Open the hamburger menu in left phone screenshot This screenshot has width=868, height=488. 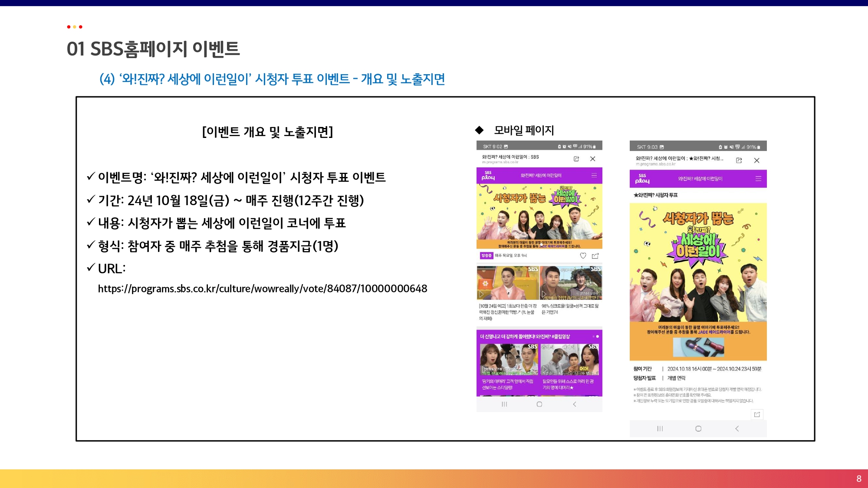coord(594,176)
